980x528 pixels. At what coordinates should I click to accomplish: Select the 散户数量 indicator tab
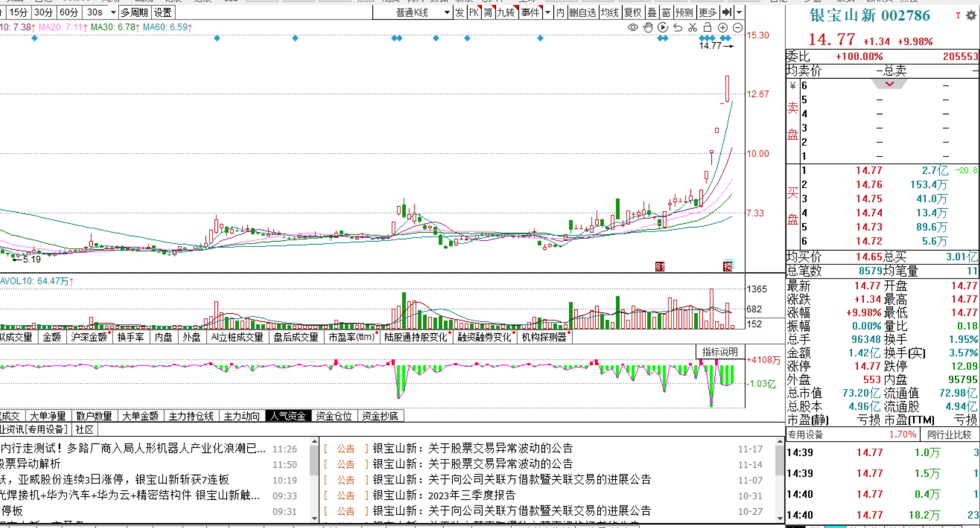[x=94, y=416]
